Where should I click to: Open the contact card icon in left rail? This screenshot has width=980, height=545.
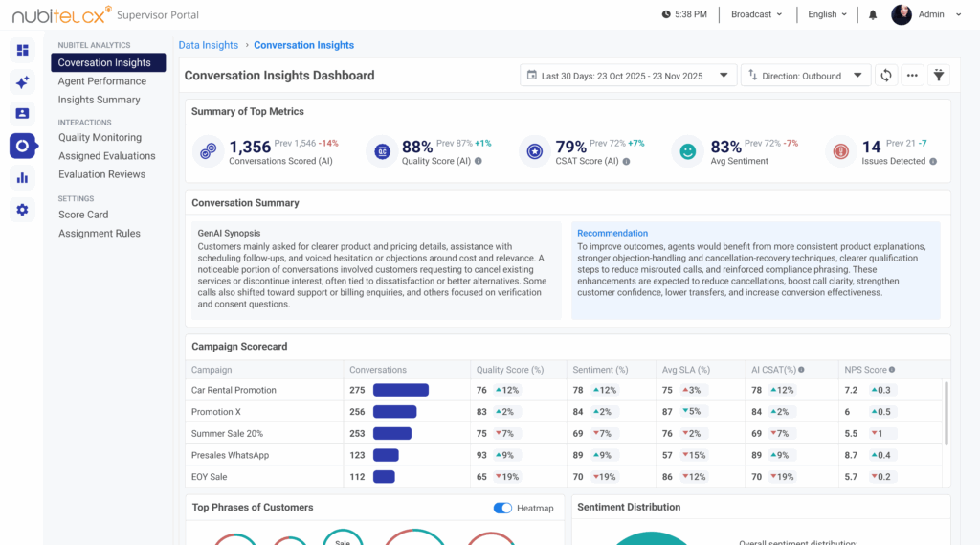coord(23,113)
